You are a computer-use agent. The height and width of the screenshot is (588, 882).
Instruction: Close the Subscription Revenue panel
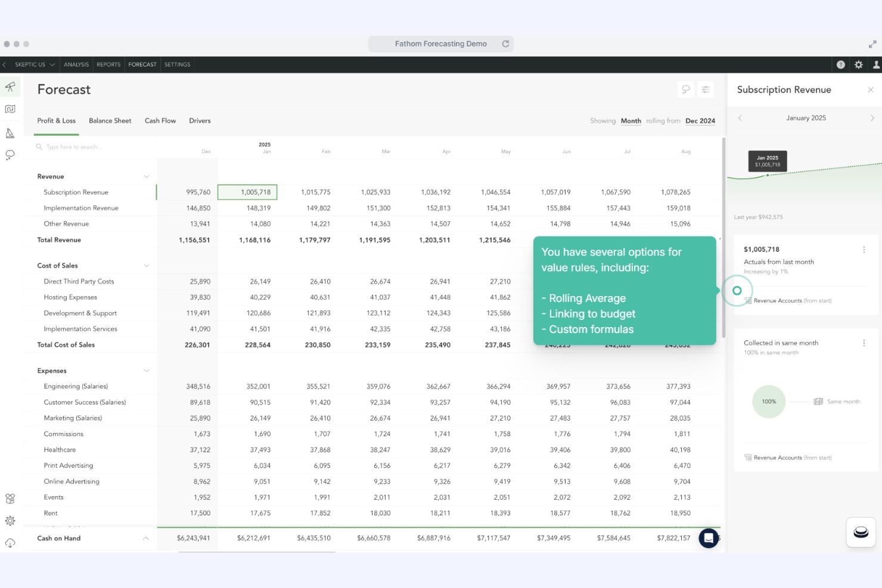tap(871, 89)
